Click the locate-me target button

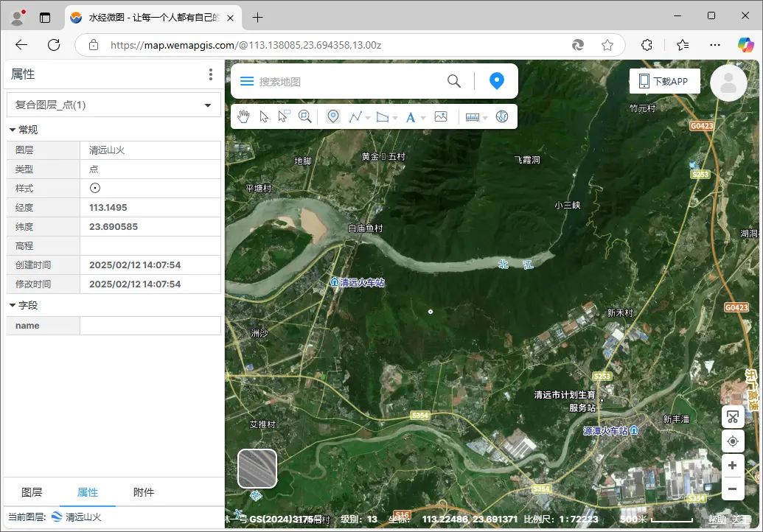pyautogui.click(x=732, y=441)
